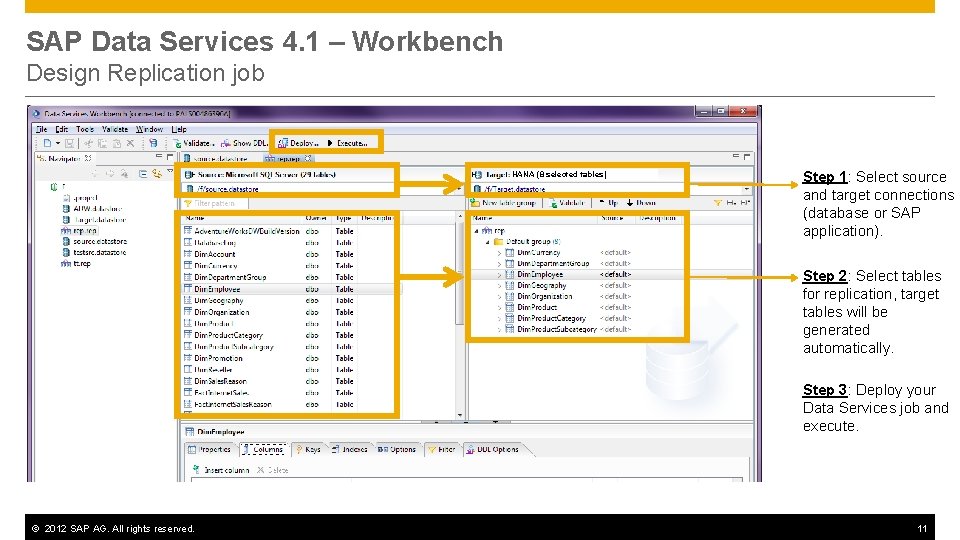Click the Save toolbar icon
Image resolution: width=960 pixels, height=540 pixels.
69,143
